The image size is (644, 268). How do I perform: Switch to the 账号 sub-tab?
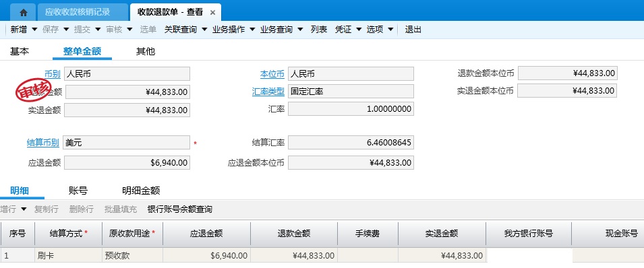click(x=78, y=191)
